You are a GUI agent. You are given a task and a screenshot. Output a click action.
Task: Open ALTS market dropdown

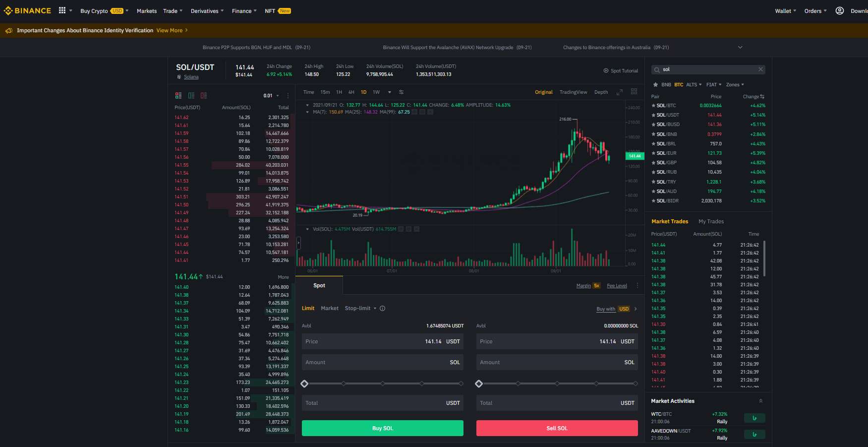click(x=694, y=85)
